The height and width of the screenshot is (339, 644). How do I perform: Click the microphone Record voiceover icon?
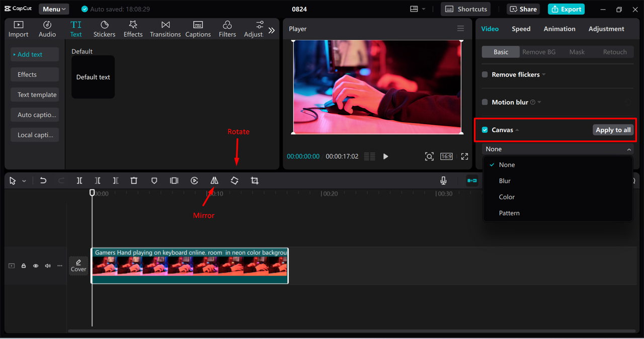[x=443, y=181]
